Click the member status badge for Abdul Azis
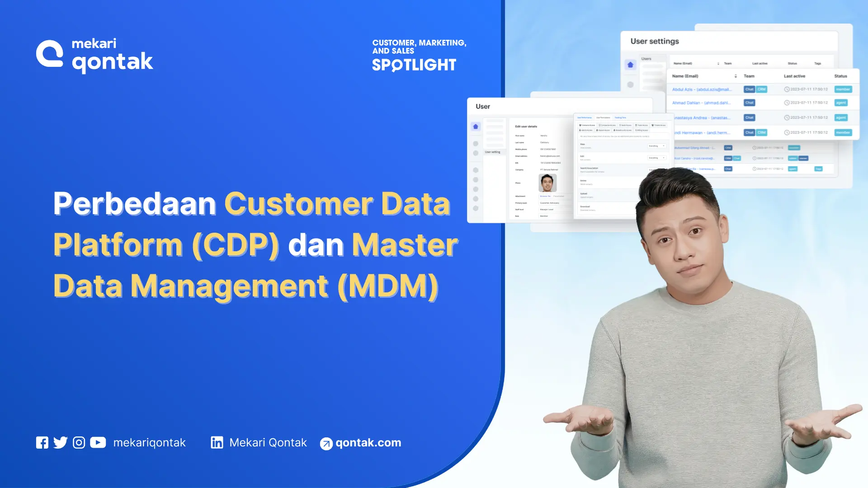The width and height of the screenshot is (868, 488). click(843, 89)
